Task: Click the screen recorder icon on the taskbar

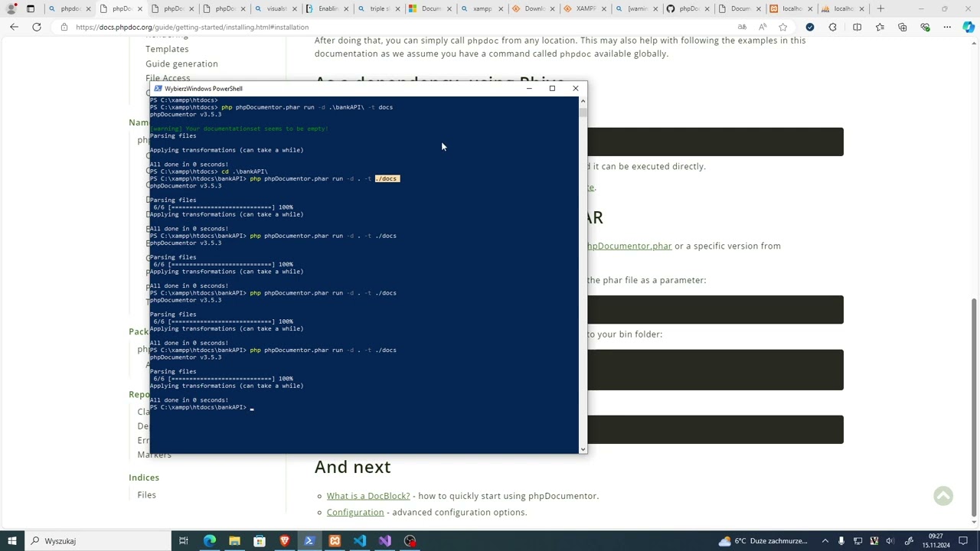Action: [x=410, y=541]
